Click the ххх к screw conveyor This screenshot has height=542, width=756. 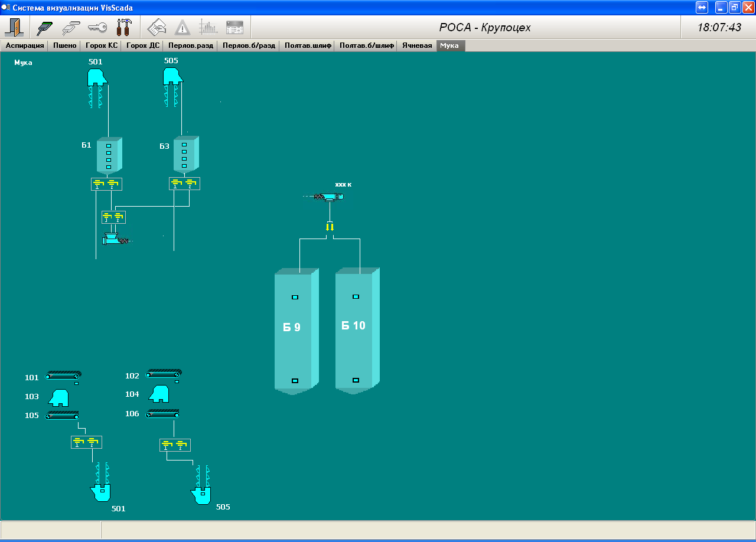point(329,197)
